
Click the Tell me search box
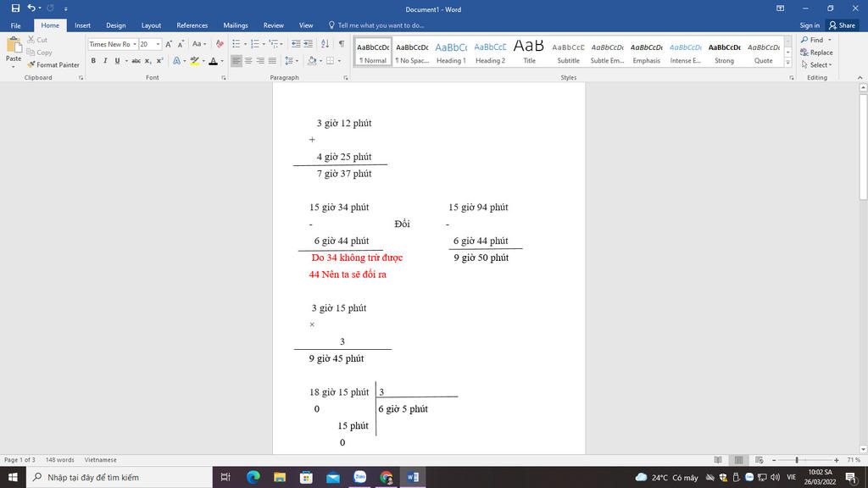coord(376,25)
